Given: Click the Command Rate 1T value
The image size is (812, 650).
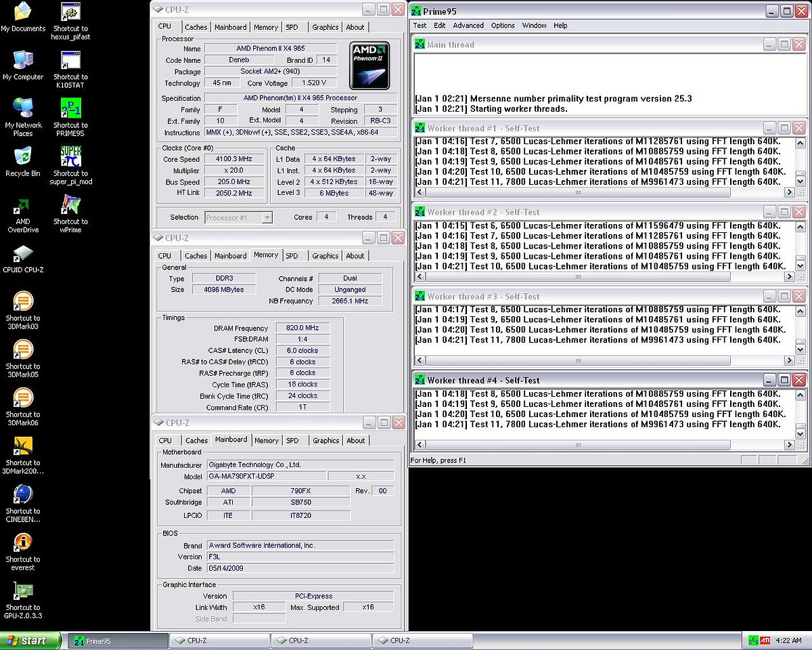Looking at the screenshot, I should 302,408.
